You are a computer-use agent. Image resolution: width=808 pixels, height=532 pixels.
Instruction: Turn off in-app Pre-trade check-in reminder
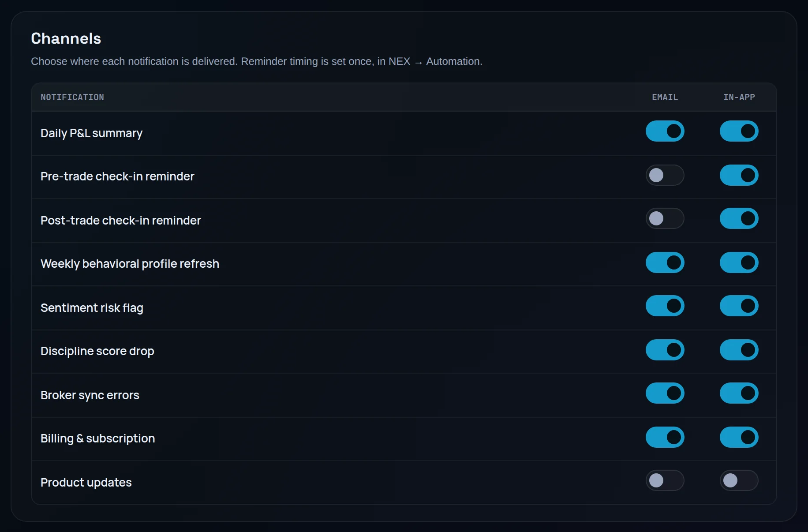click(739, 175)
